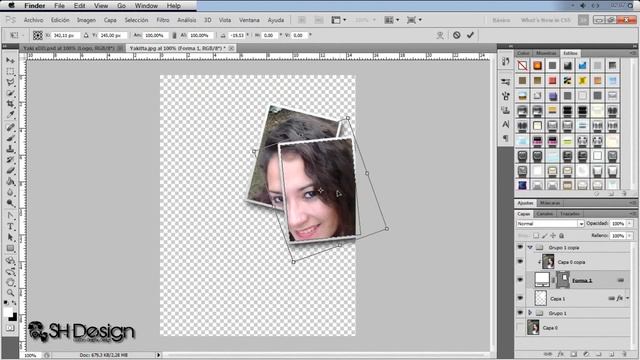Switch to the Máscaras tab

(550, 203)
